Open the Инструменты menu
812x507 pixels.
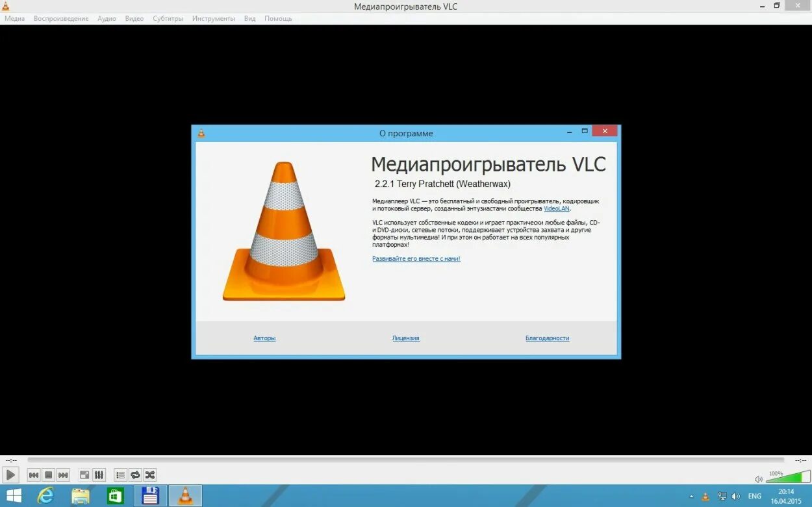click(214, 19)
